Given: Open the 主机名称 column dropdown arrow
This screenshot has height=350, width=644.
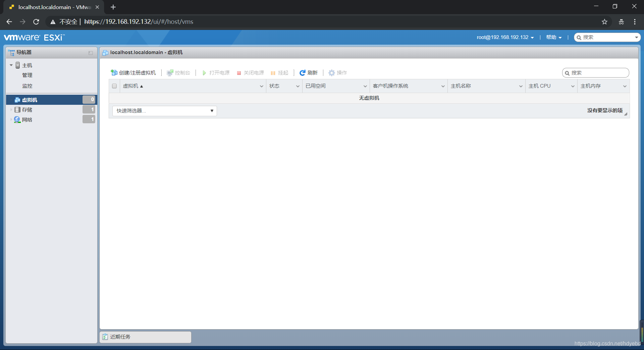Looking at the screenshot, I should (521, 86).
